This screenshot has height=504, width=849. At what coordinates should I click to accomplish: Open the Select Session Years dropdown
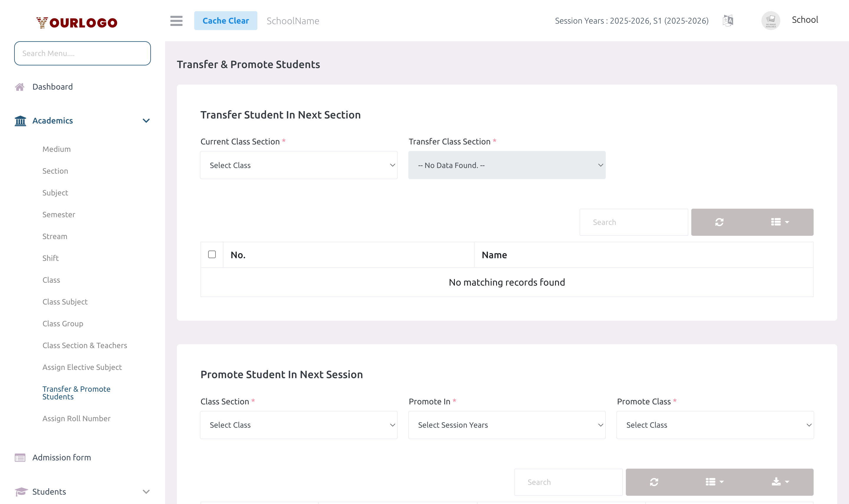506,425
